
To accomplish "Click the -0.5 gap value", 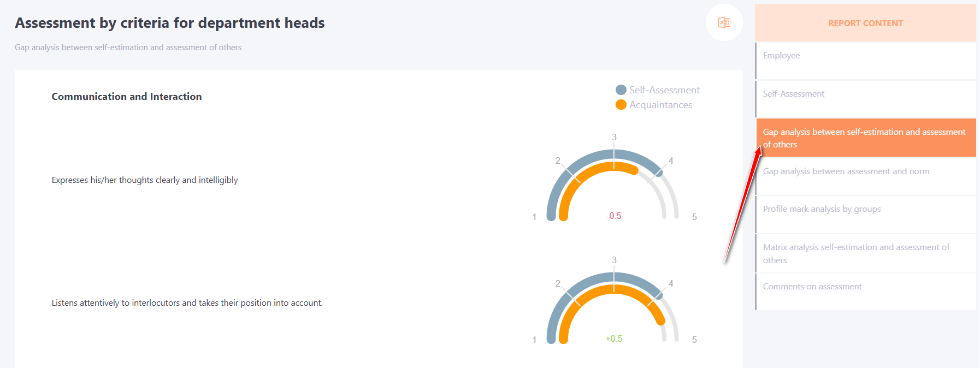I will [613, 216].
